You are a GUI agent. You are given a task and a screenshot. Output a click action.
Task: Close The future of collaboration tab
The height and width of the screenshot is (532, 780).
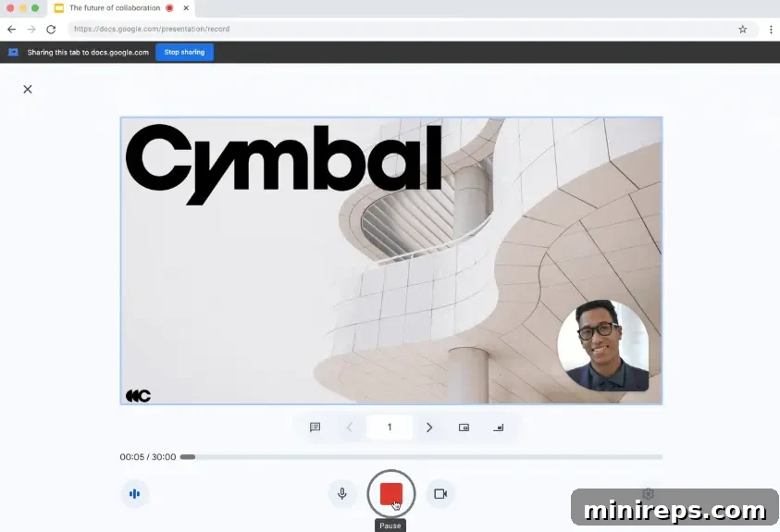pyautogui.click(x=186, y=8)
